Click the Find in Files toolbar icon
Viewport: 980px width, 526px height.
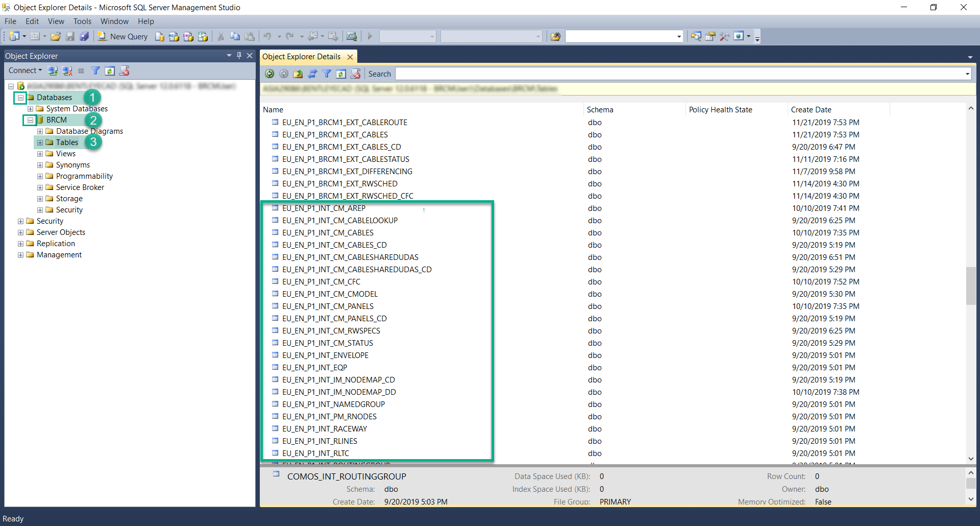click(556, 36)
